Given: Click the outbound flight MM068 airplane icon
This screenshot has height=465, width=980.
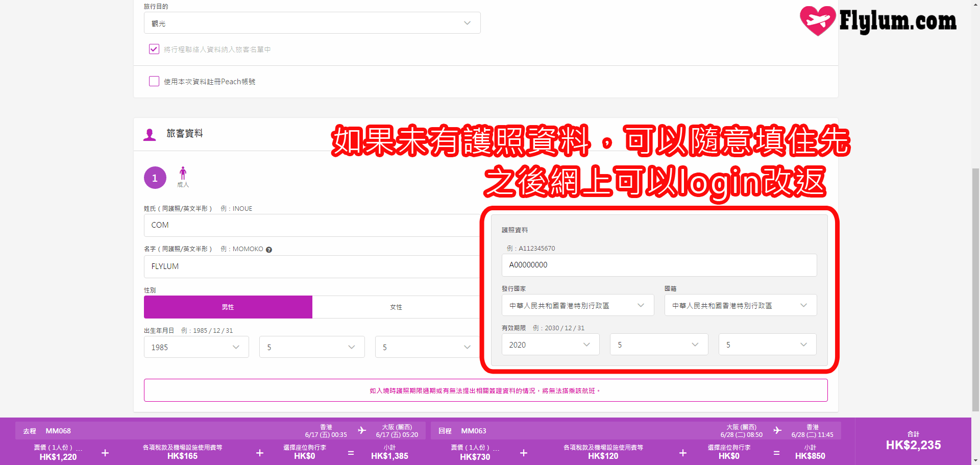Looking at the screenshot, I should click(362, 430).
